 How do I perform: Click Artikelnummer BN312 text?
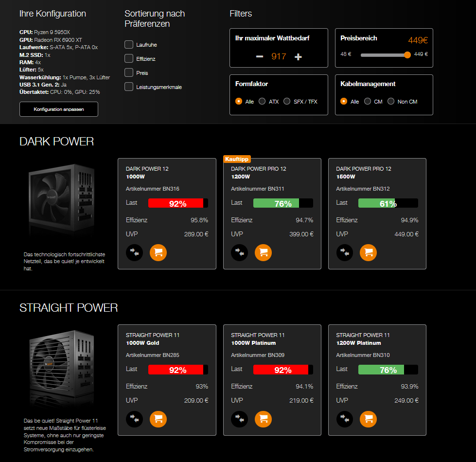[x=363, y=189]
